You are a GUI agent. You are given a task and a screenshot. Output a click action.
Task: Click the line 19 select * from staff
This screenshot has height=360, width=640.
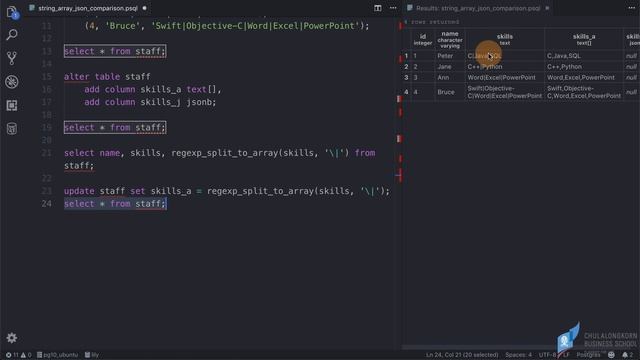(115, 127)
